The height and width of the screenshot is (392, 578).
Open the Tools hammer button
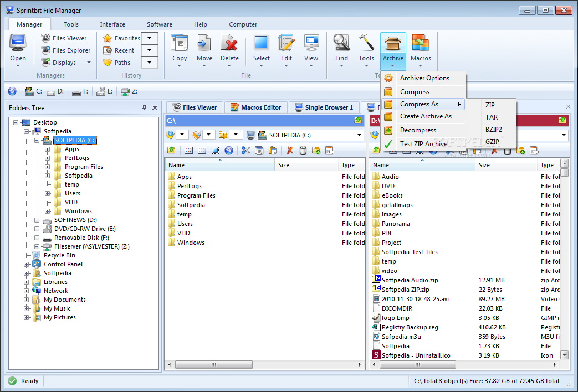[366, 51]
